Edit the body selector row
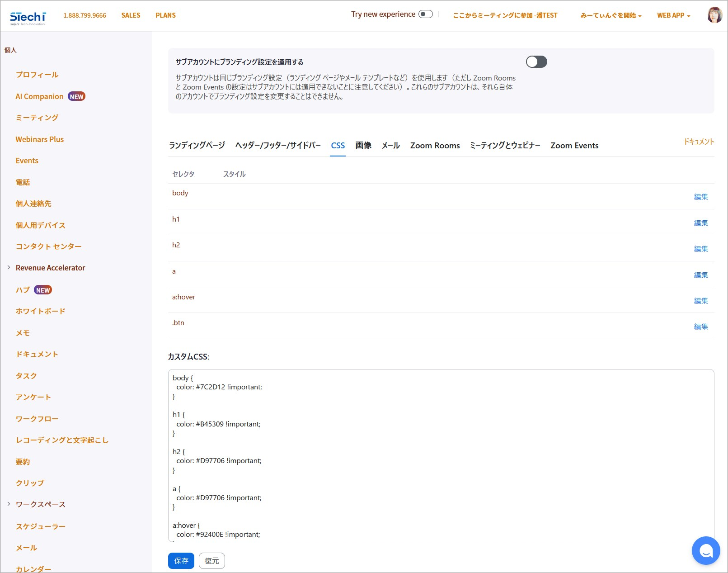The width and height of the screenshot is (728, 573). [x=701, y=197]
